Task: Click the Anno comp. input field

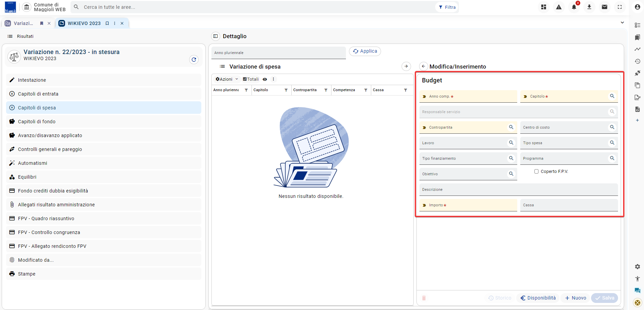Action: click(x=468, y=97)
